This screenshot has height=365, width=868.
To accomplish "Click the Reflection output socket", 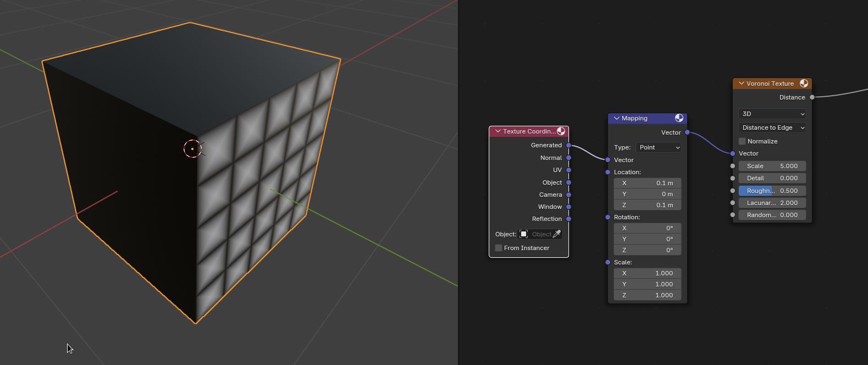I will pyautogui.click(x=568, y=219).
